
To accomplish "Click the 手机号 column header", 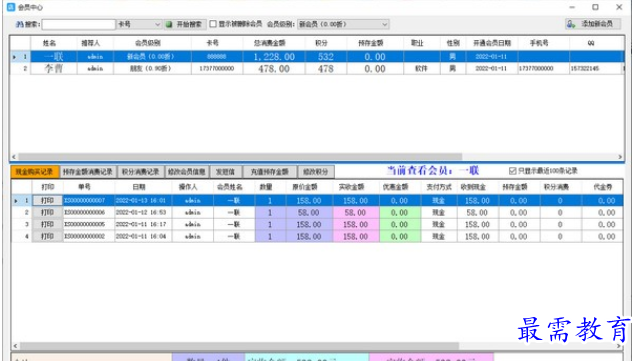I will 539,43.
